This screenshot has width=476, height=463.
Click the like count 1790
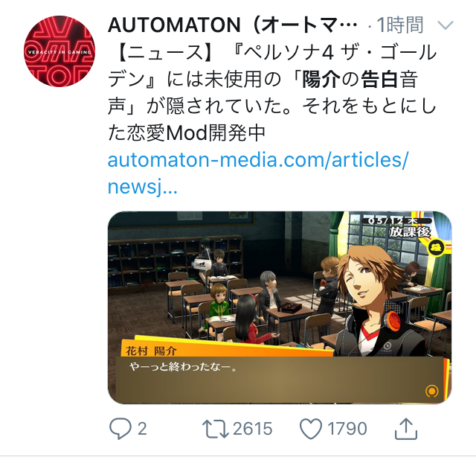click(347, 429)
